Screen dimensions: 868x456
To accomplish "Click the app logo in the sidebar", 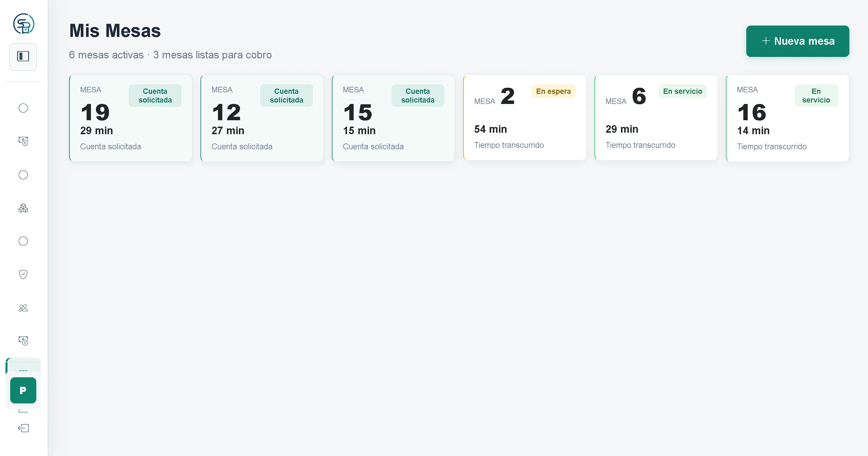I will coord(23,24).
